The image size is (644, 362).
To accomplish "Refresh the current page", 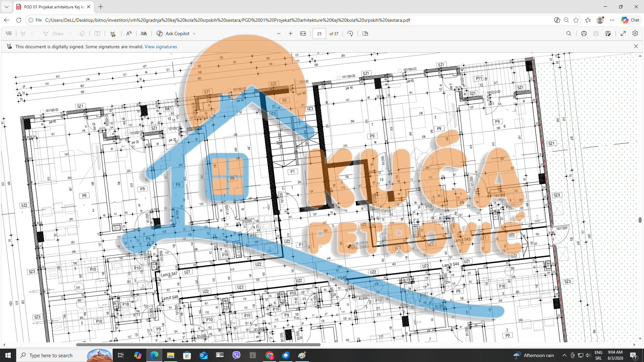I will (19, 20).
